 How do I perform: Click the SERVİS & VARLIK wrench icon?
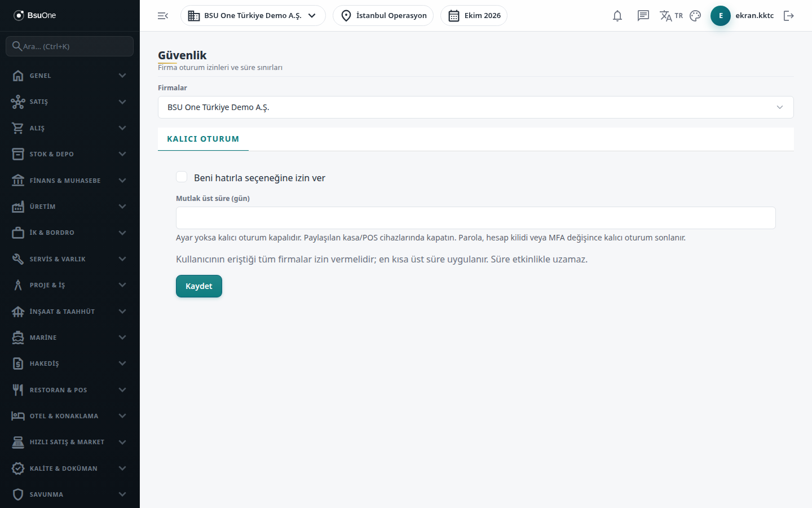coord(18,259)
